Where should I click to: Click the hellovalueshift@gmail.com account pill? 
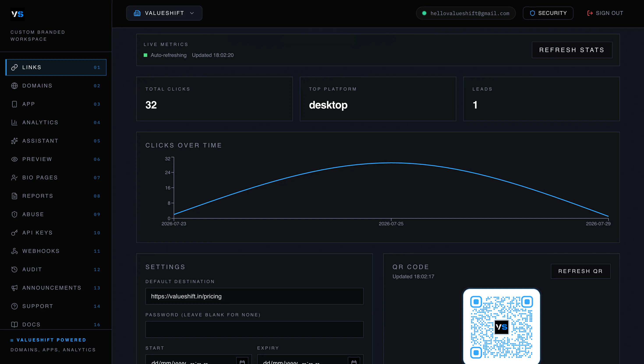point(465,13)
